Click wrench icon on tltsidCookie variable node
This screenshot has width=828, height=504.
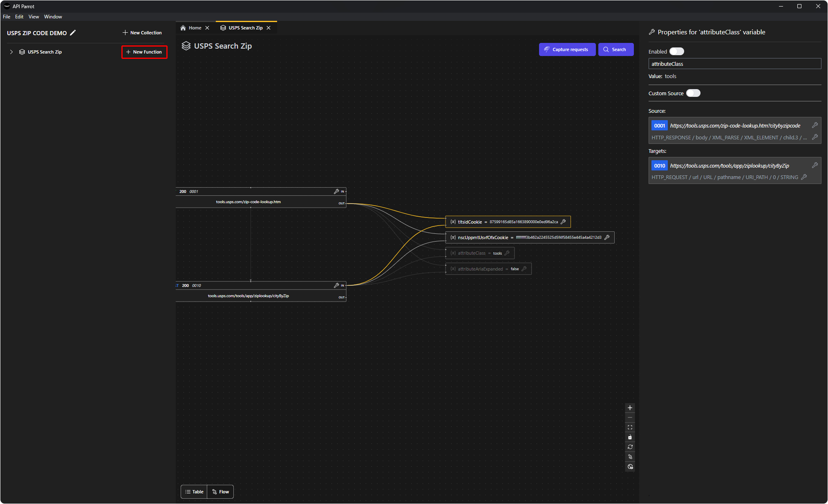[563, 222]
